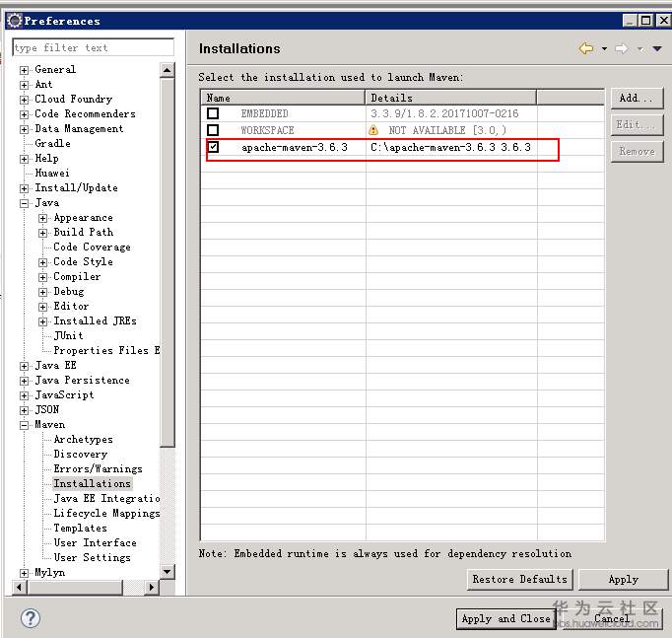Check the EMBEDDED installation checkbox
The height and width of the screenshot is (638, 672).
click(213, 113)
